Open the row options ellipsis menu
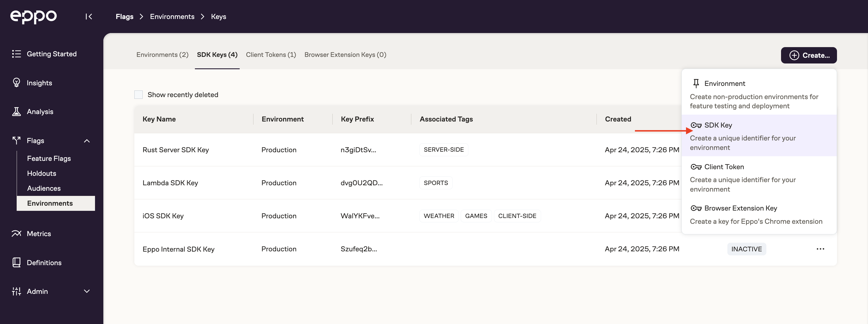868x324 pixels. pos(821,249)
